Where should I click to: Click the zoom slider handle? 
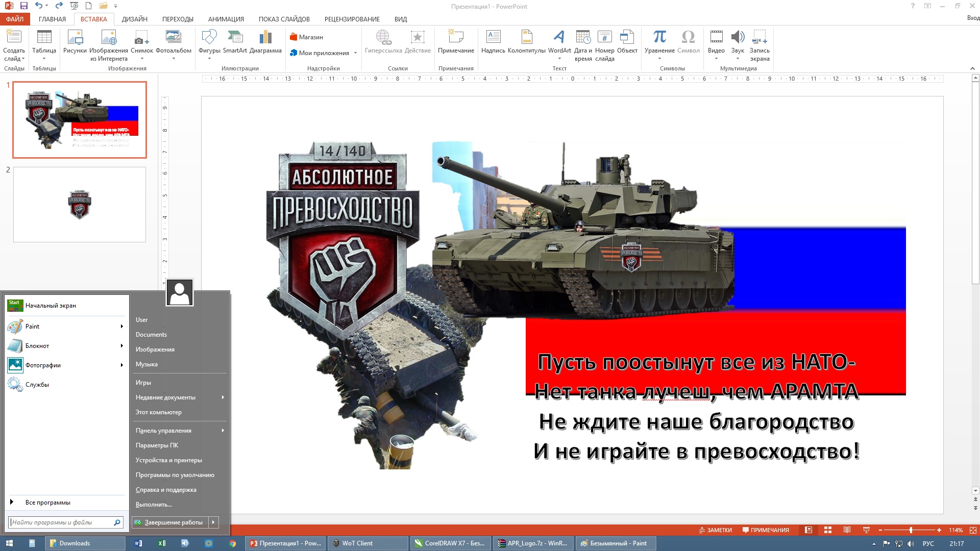tap(911, 530)
